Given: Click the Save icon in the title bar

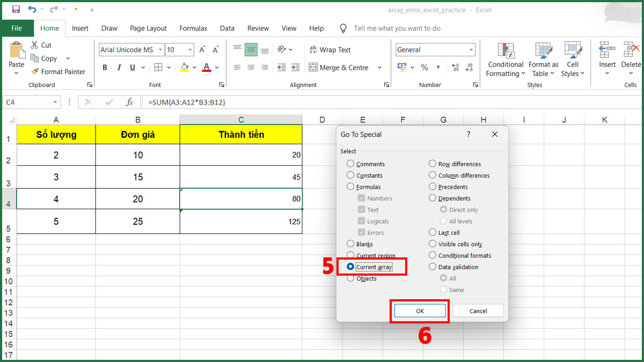Looking at the screenshot, I should [16, 9].
